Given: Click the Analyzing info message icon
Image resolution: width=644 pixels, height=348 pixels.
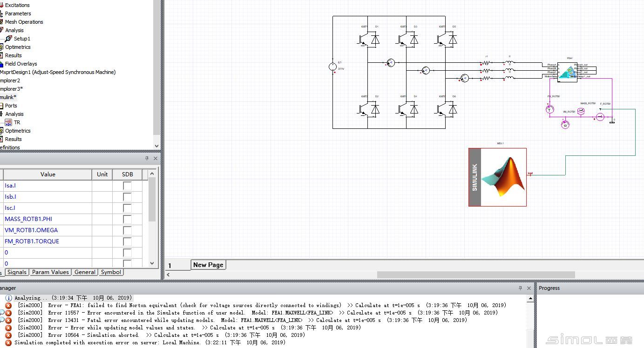Looking at the screenshot, I should point(8,298).
